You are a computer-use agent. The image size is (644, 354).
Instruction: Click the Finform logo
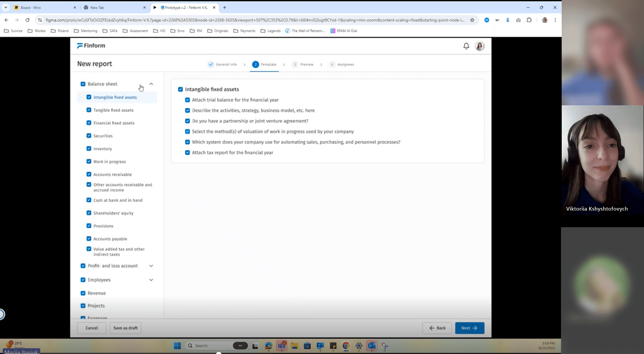point(91,46)
